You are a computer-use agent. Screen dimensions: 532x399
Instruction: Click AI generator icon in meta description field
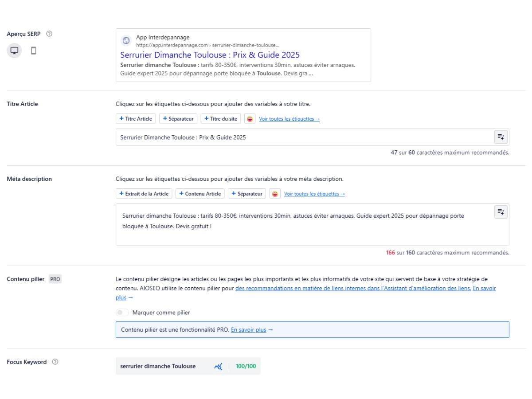tap(501, 212)
